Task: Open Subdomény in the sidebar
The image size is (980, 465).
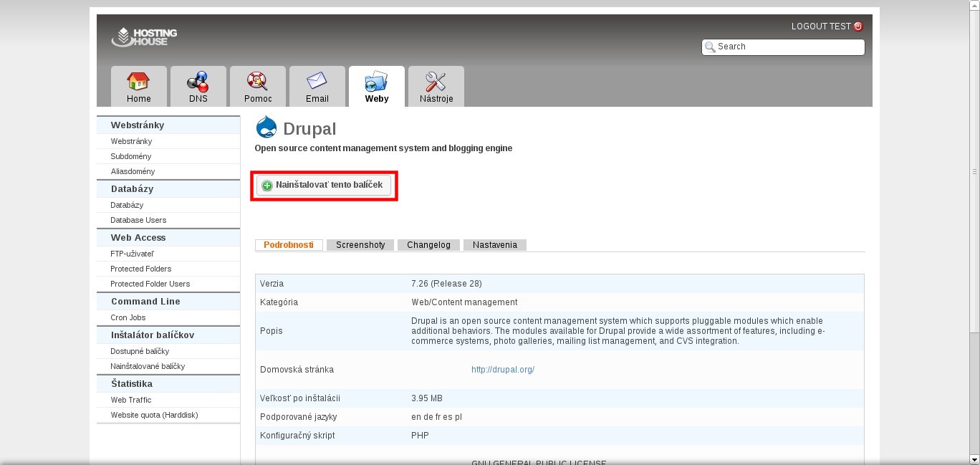Action: pos(130,156)
